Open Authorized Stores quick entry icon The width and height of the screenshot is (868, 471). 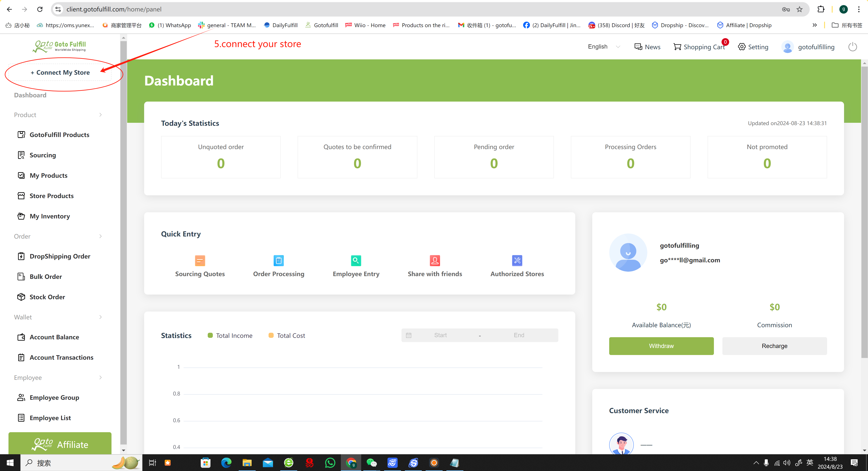point(517,261)
